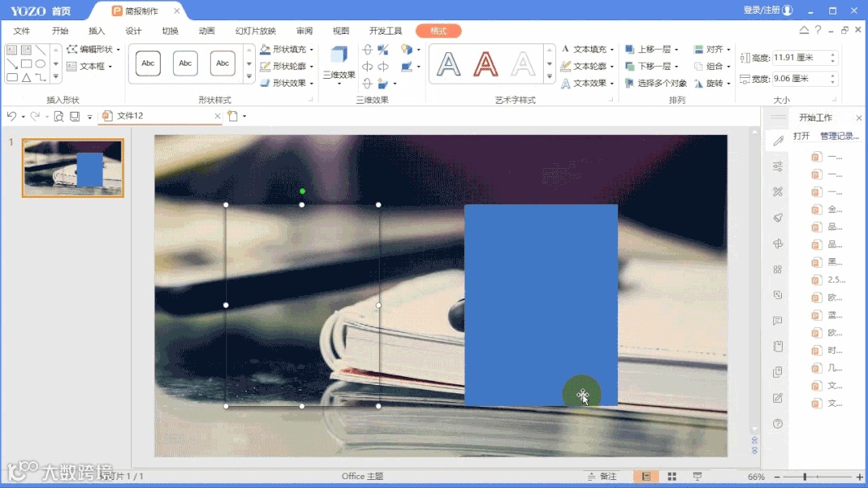
Task: Click the comment bubble icon in sidebar
Action: (778, 321)
